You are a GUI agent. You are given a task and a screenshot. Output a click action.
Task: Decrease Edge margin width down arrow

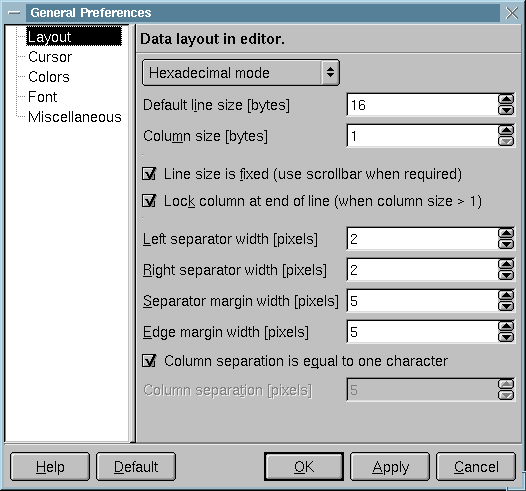point(506,337)
